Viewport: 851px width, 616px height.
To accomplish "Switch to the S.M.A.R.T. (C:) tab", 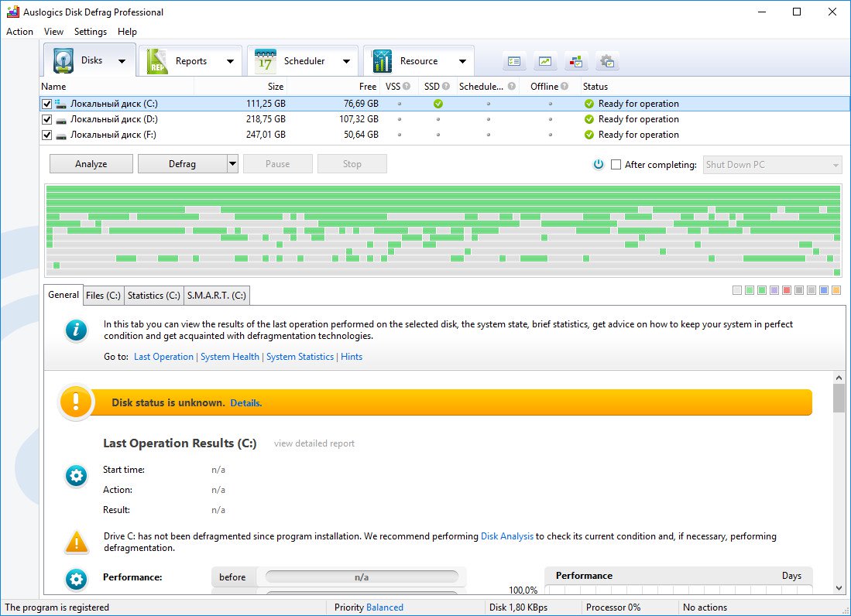I will point(217,296).
